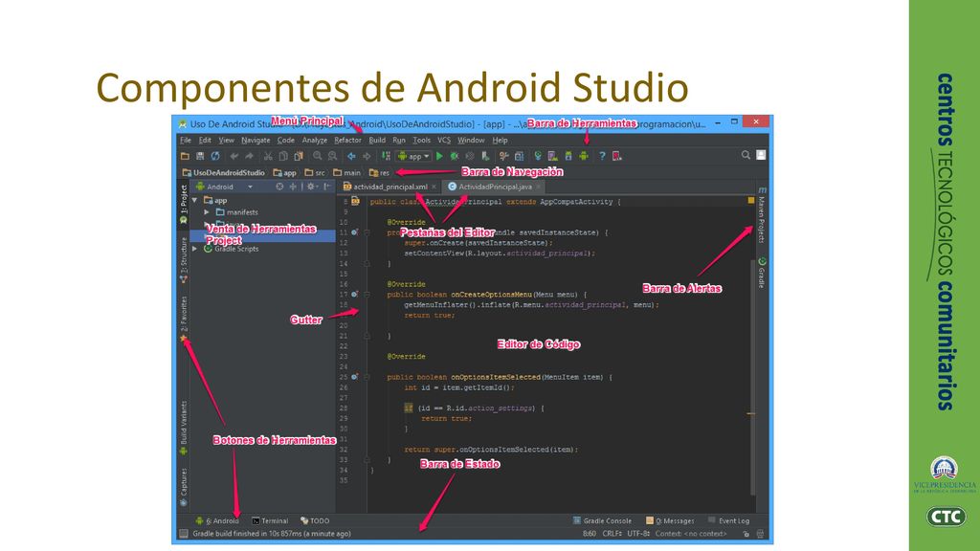Click the Search Everywhere magnifier icon

click(746, 155)
